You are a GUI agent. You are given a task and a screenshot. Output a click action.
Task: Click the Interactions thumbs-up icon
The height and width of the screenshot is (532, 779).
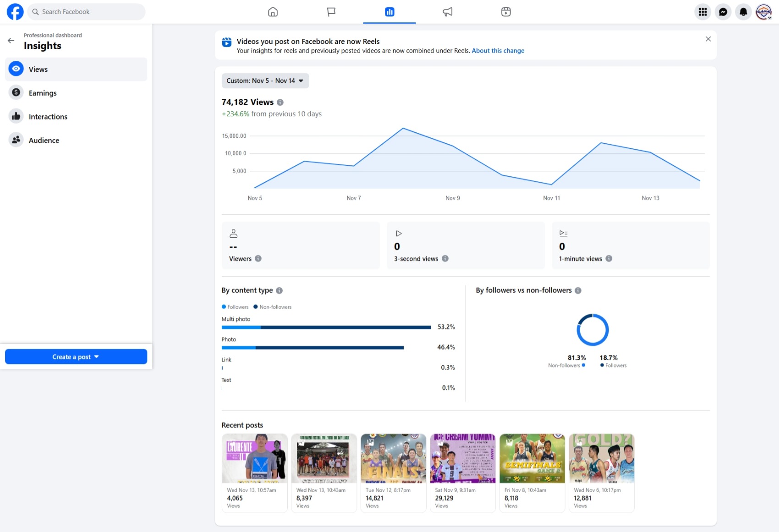pos(16,116)
